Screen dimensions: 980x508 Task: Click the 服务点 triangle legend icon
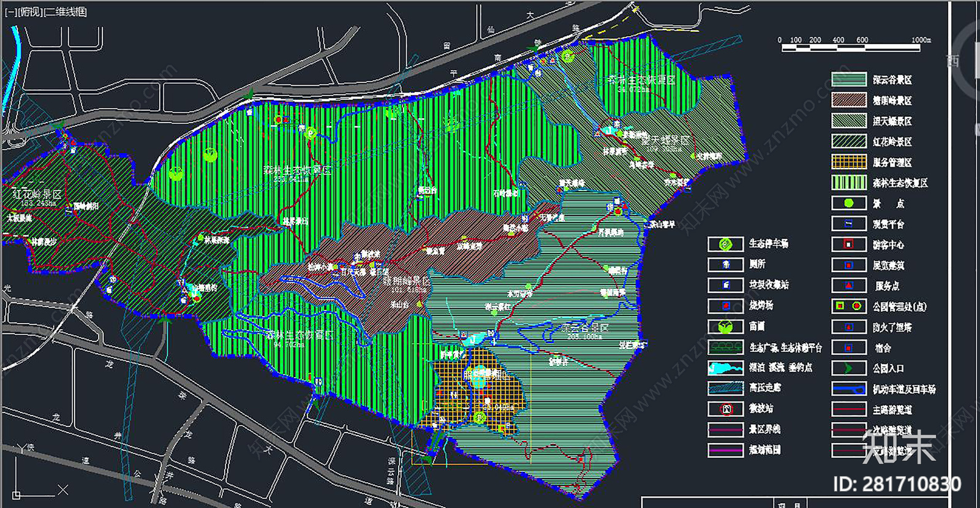coord(848,285)
